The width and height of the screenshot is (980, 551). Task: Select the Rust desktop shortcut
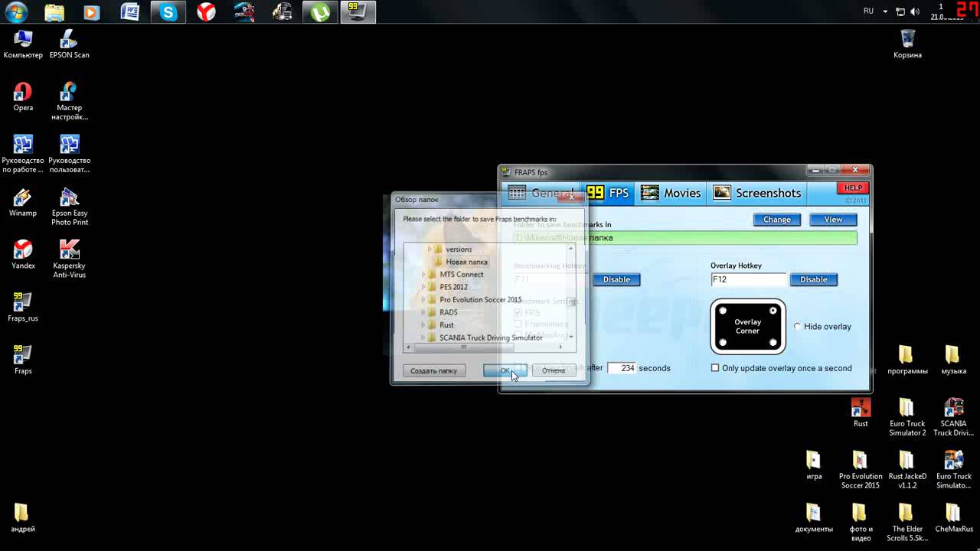coord(861,413)
